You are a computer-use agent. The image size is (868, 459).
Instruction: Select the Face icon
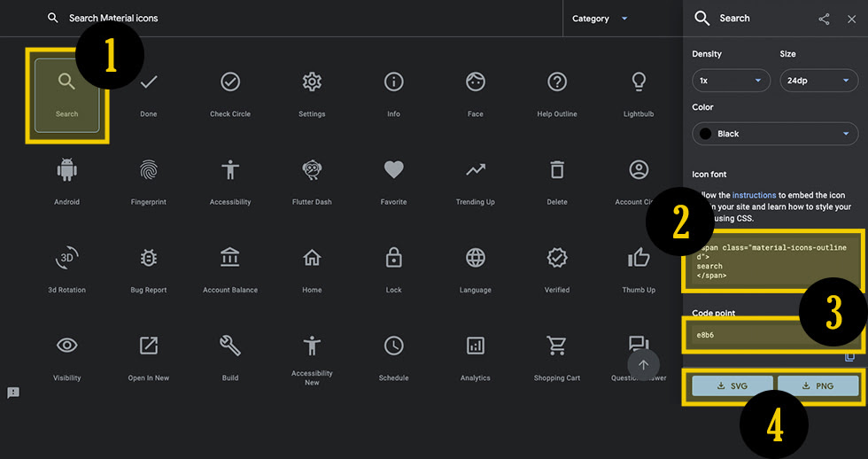coord(476,82)
